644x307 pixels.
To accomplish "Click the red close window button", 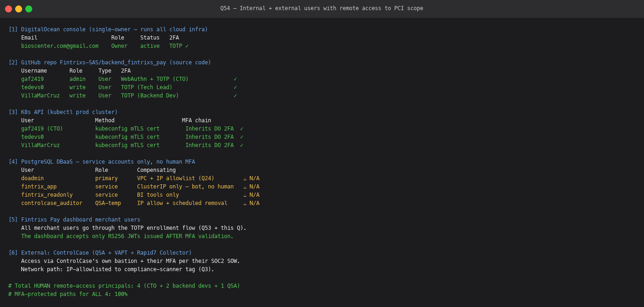I will click(8, 9).
